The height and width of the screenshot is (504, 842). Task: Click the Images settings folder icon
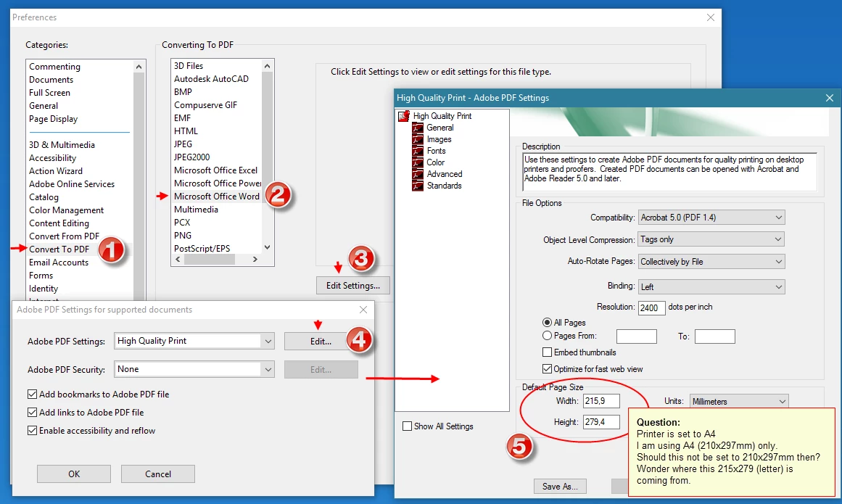coord(418,139)
